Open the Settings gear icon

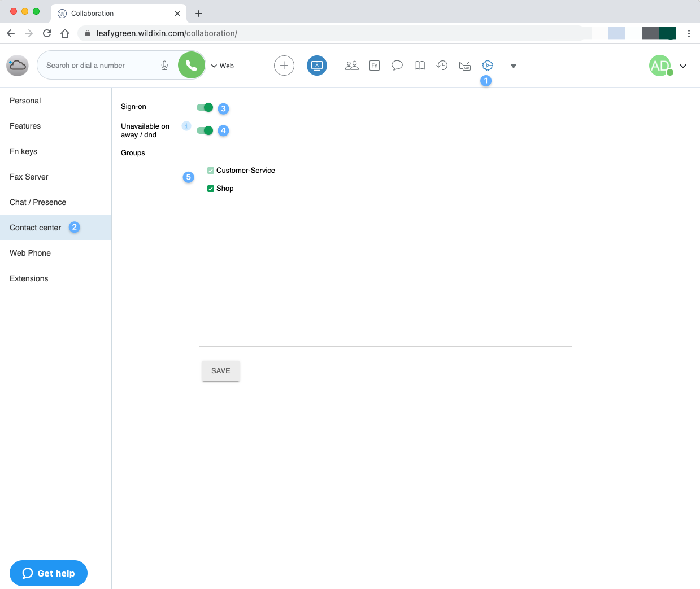pyautogui.click(x=488, y=66)
